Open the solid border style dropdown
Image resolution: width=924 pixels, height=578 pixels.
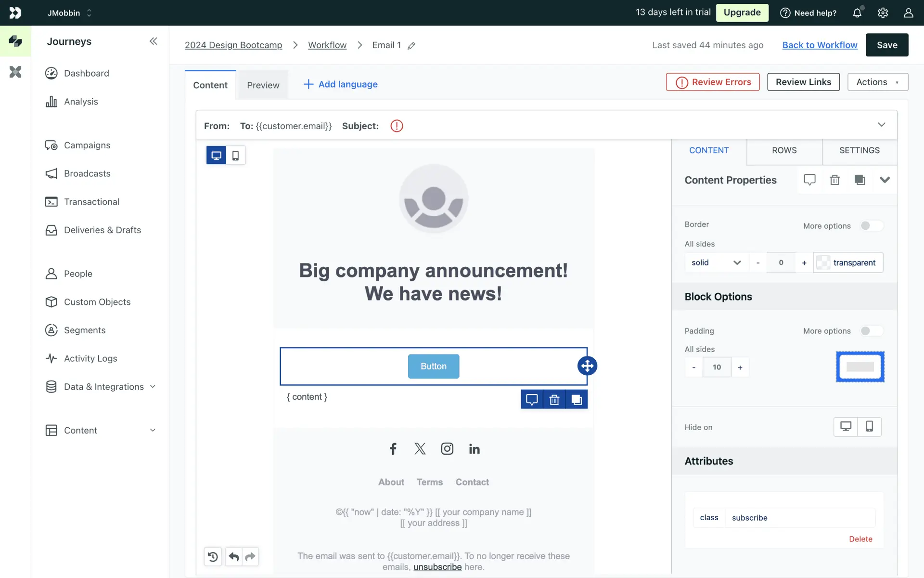coord(716,263)
